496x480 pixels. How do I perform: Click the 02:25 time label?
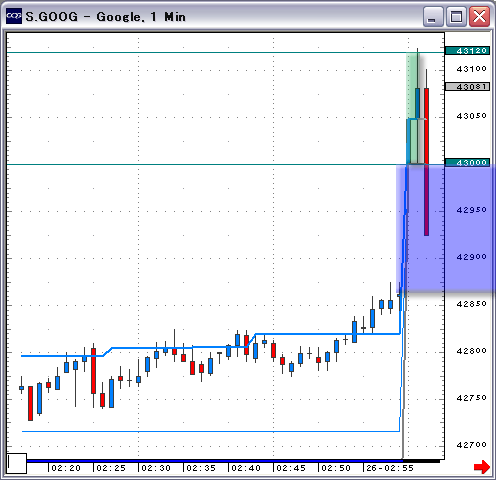tap(111, 468)
